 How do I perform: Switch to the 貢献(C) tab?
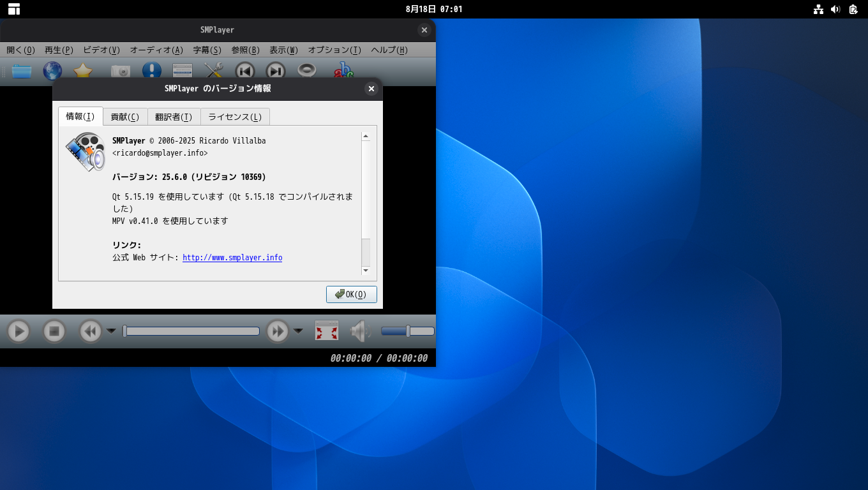click(x=125, y=117)
